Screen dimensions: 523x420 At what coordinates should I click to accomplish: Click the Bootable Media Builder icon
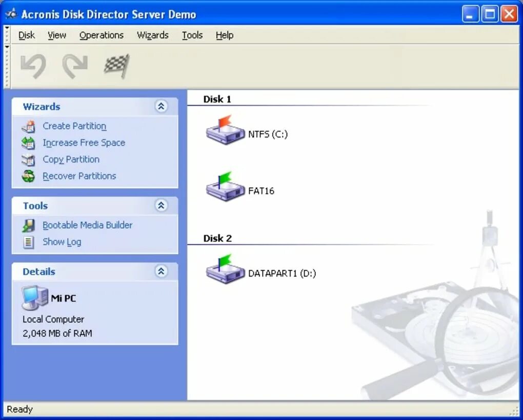click(x=28, y=226)
